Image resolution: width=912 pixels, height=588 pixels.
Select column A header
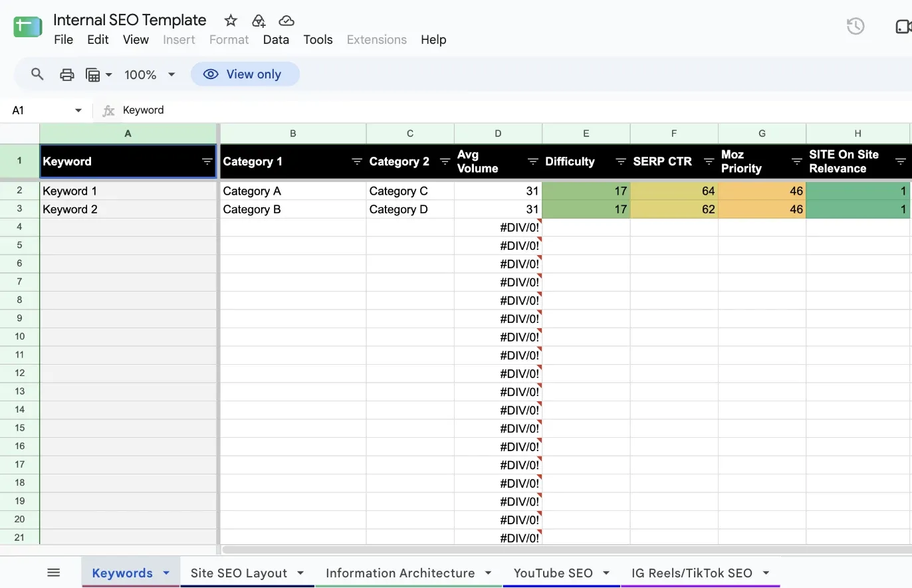point(128,134)
